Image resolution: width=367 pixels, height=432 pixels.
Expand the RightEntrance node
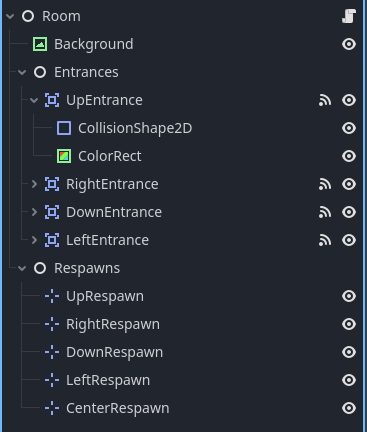(x=34, y=184)
